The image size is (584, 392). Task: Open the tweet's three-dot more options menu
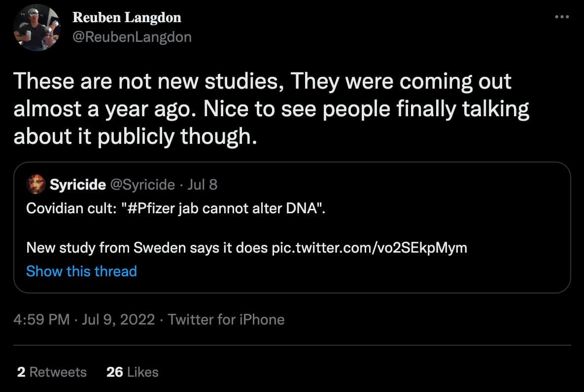(x=562, y=17)
